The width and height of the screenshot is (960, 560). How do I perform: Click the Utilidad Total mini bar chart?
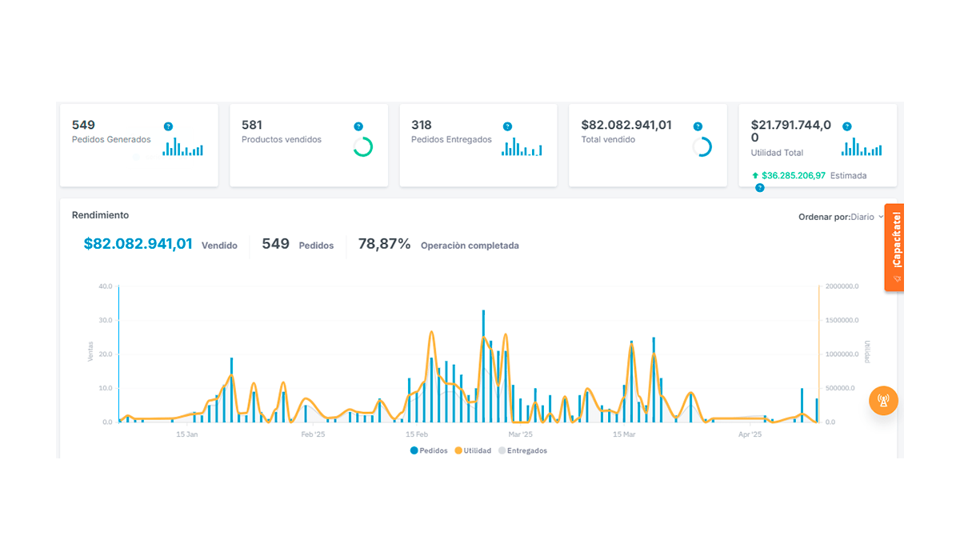click(x=862, y=146)
